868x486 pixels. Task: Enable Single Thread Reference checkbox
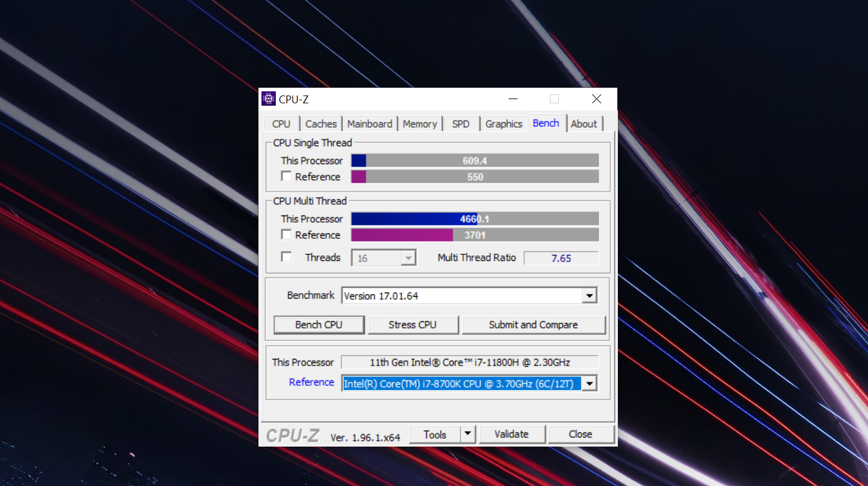[x=287, y=177]
